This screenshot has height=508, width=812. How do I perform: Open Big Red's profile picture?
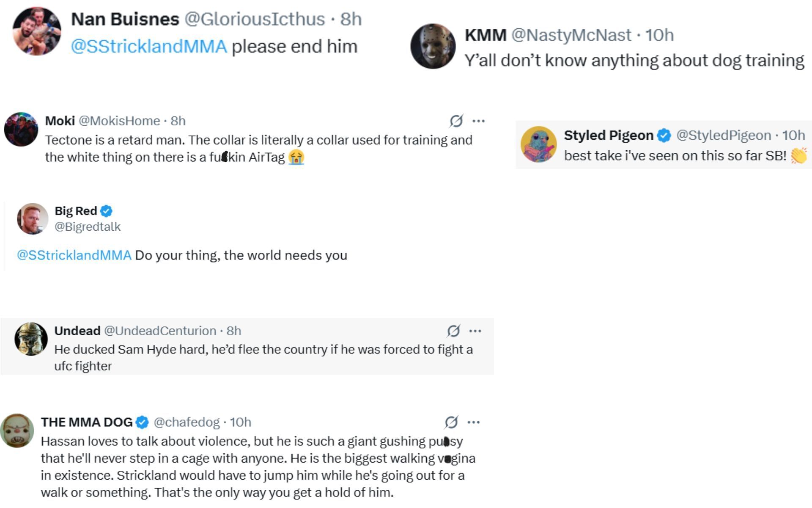(x=32, y=218)
